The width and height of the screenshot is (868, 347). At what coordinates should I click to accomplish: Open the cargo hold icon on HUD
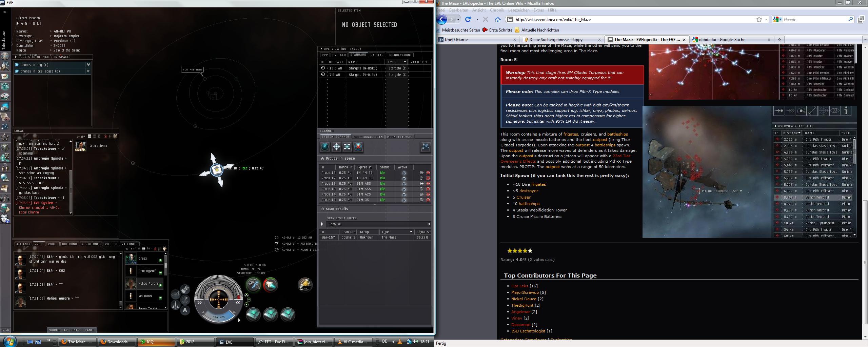pyautogui.click(x=185, y=289)
